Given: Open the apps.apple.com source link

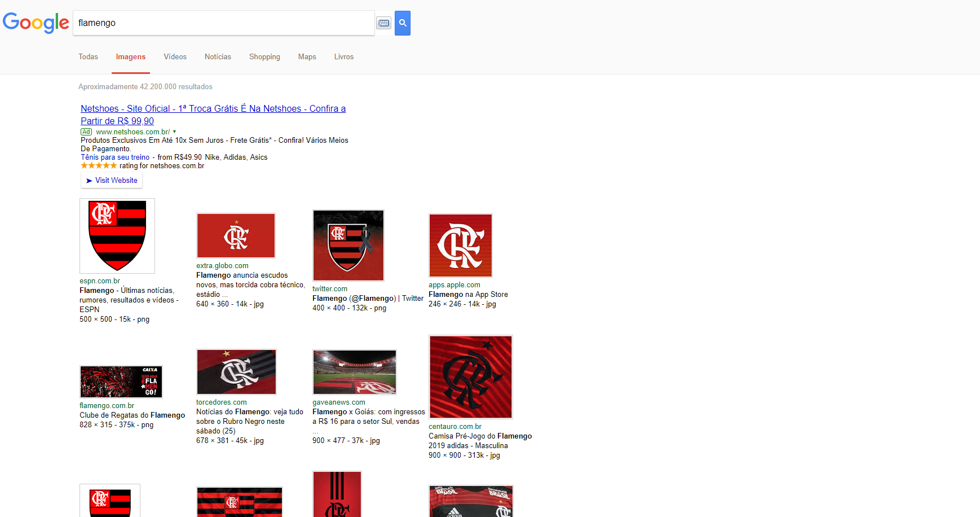Looking at the screenshot, I should point(454,285).
